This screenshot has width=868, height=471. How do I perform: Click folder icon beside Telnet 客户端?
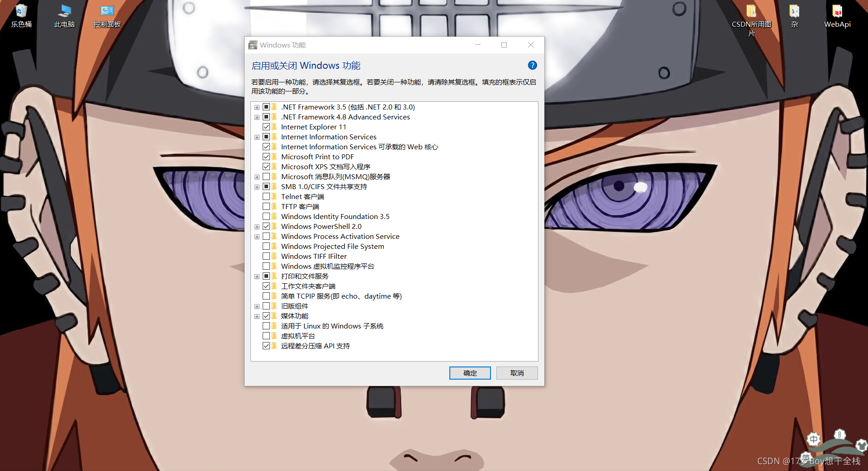coord(274,196)
